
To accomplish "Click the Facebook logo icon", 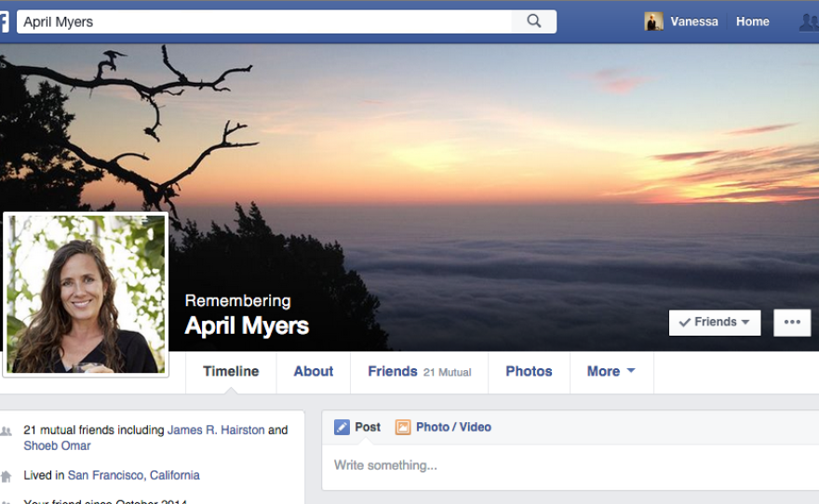I will point(4,21).
